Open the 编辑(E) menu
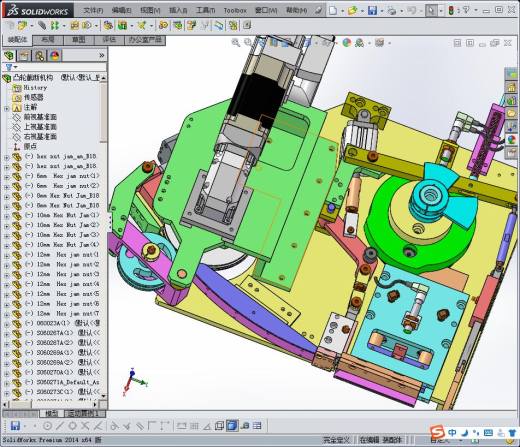 point(122,10)
